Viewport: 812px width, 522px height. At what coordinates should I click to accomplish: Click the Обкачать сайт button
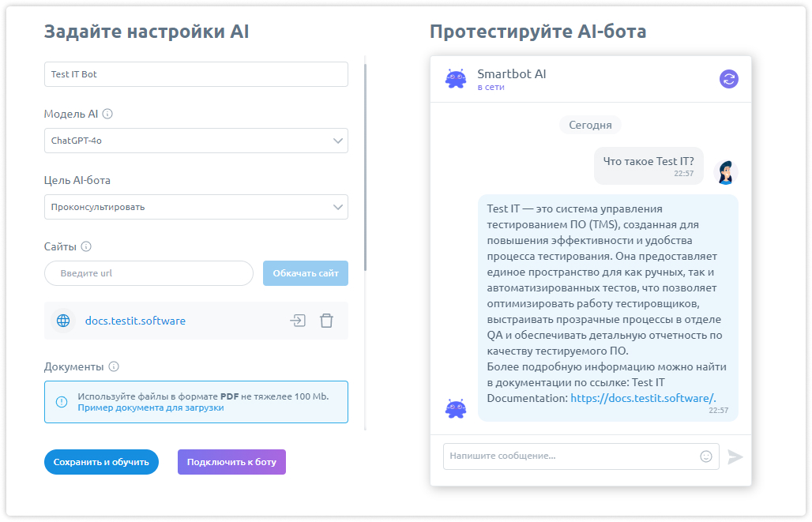pos(306,273)
